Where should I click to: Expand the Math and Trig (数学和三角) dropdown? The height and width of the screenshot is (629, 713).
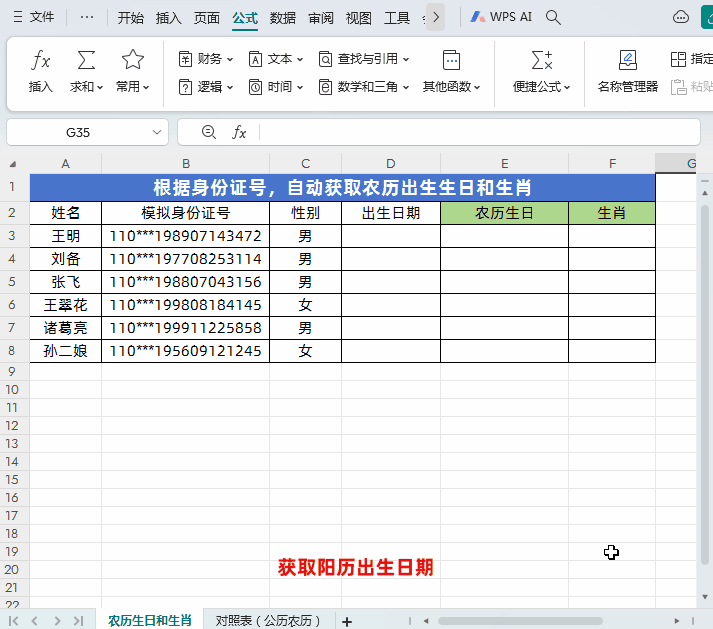(364, 87)
